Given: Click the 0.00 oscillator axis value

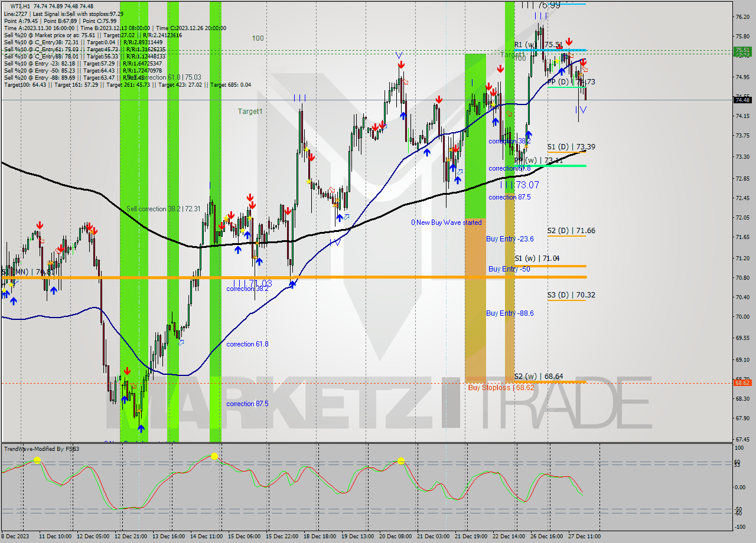Looking at the screenshot, I should [x=741, y=487].
